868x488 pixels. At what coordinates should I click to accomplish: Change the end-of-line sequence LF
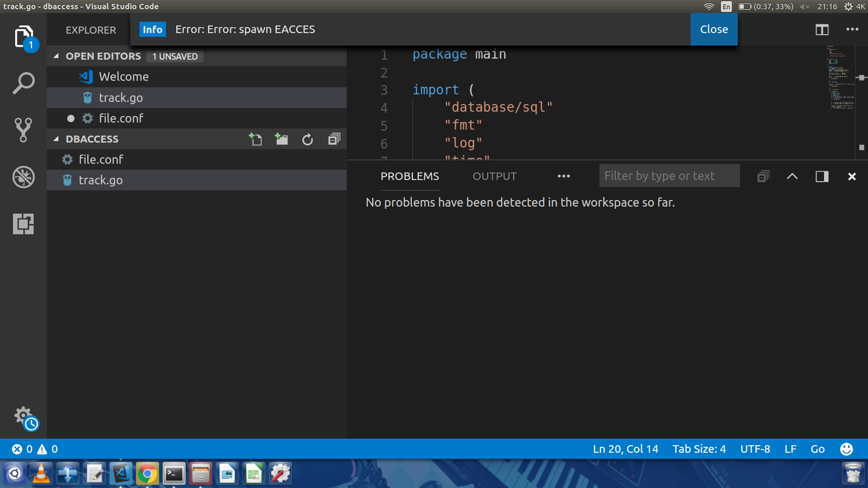[790, 449]
